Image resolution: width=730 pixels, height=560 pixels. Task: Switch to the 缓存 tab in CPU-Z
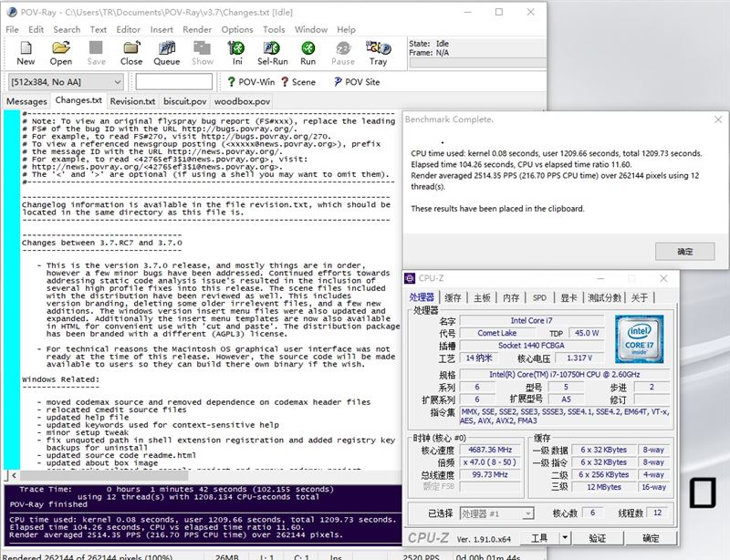point(453,298)
